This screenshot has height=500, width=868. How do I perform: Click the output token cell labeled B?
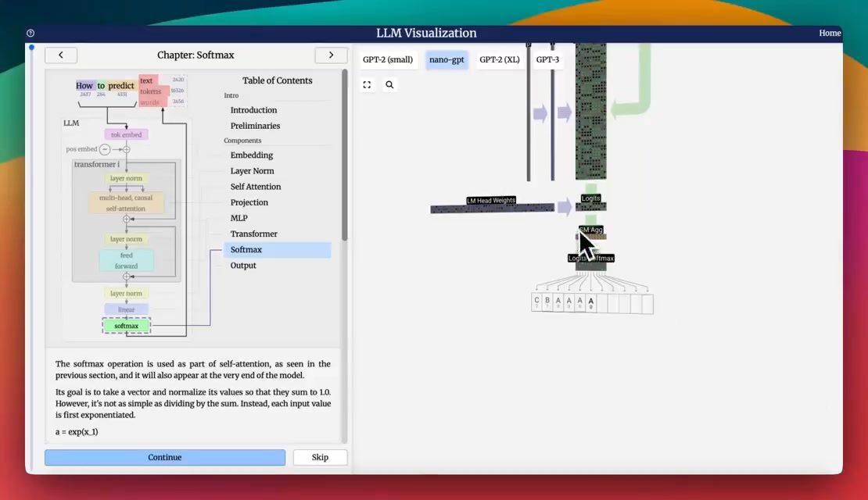tap(547, 303)
